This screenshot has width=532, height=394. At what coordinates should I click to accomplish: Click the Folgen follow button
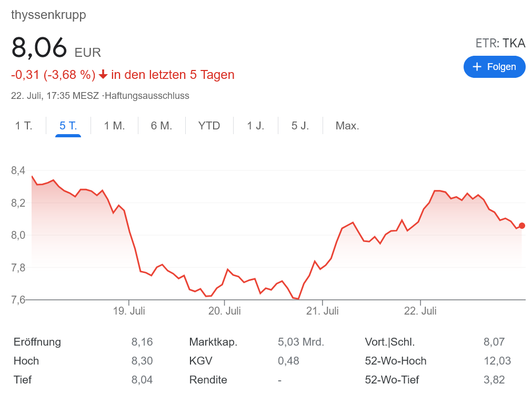point(494,67)
